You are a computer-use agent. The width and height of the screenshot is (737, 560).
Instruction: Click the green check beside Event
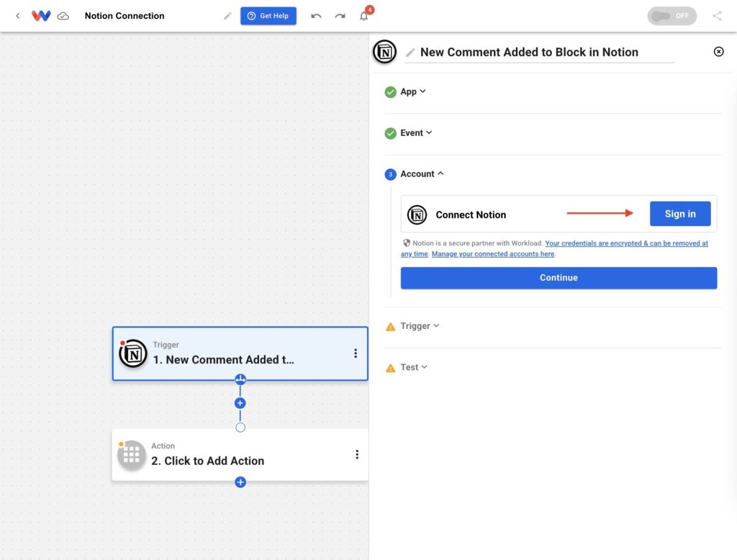click(391, 134)
